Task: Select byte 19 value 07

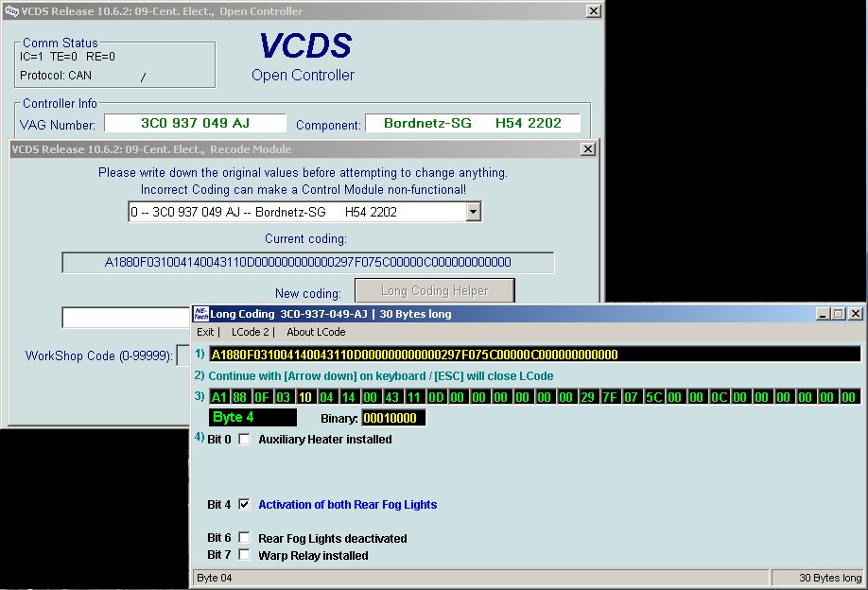Action: point(631,397)
